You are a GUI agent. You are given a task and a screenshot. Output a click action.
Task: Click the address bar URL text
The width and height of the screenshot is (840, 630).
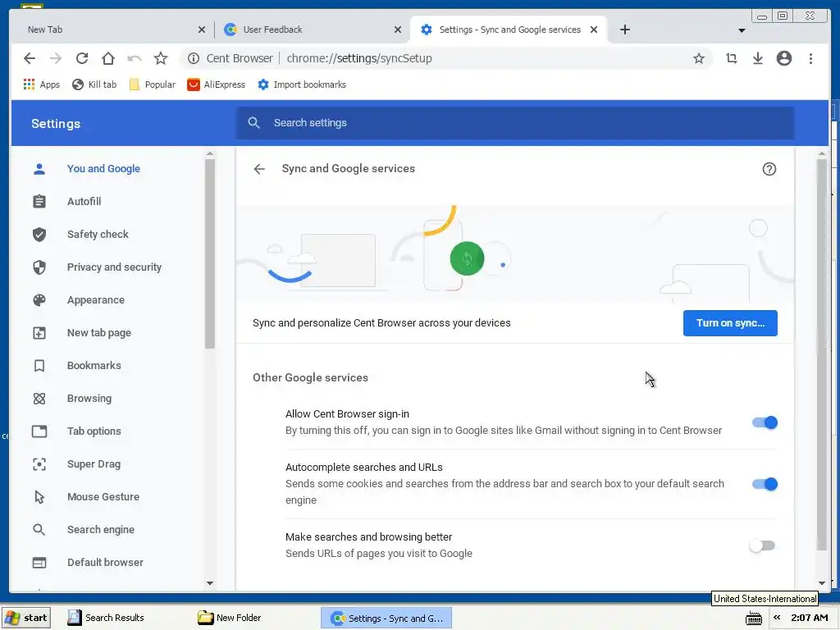pos(359,58)
